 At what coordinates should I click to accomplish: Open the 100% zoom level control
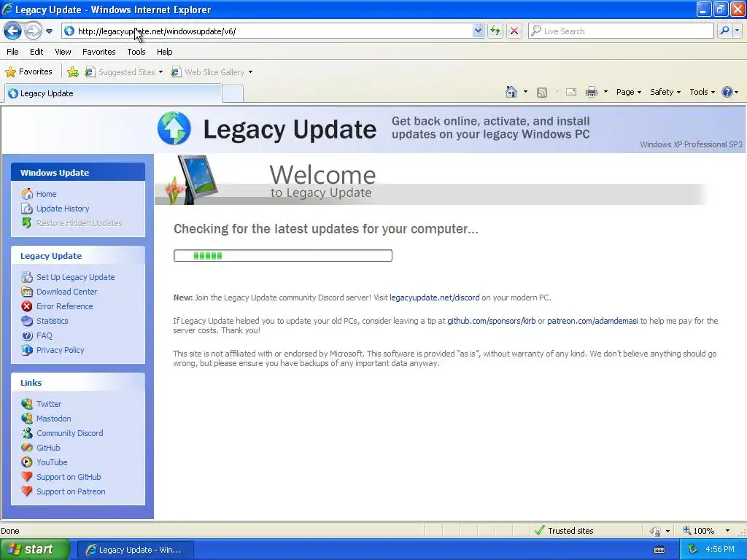click(x=705, y=531)
